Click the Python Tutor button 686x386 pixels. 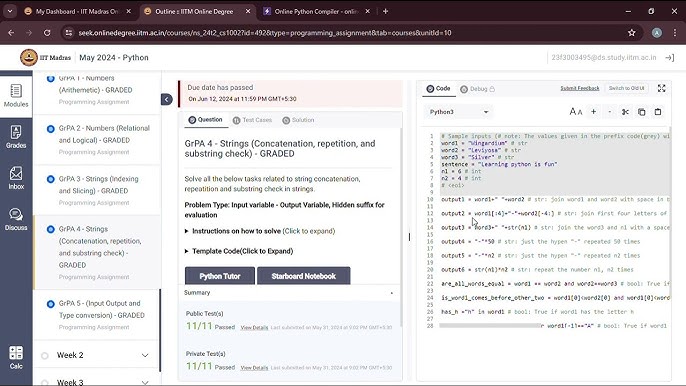[220, 276]
